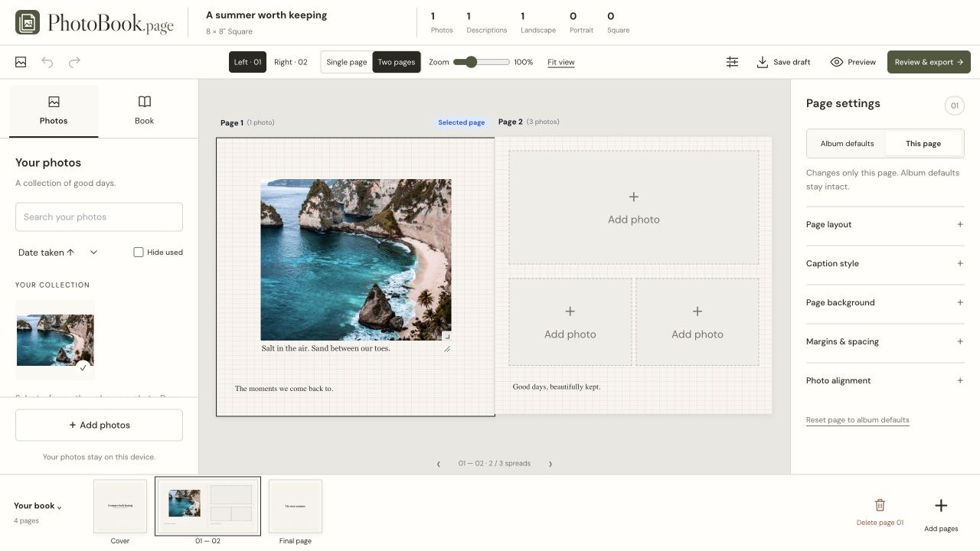Open the adjustment sliders settings icon

tap(732, 62)
